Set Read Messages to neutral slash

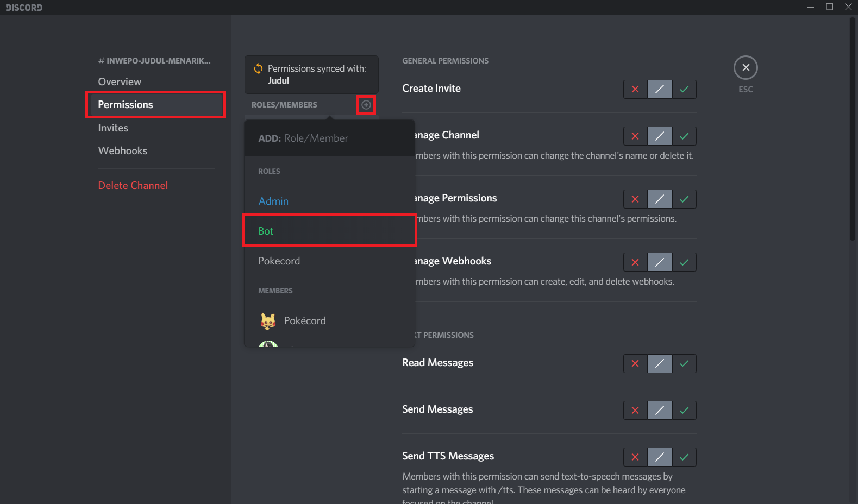point(660,364)
